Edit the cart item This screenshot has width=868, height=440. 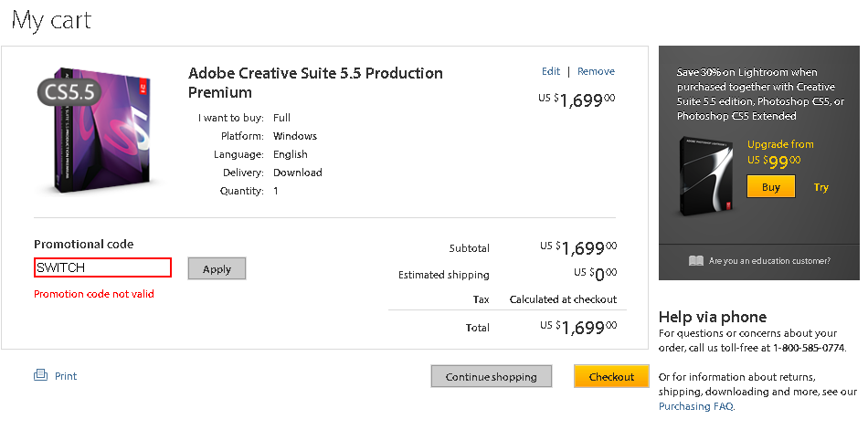coord(550,71)
